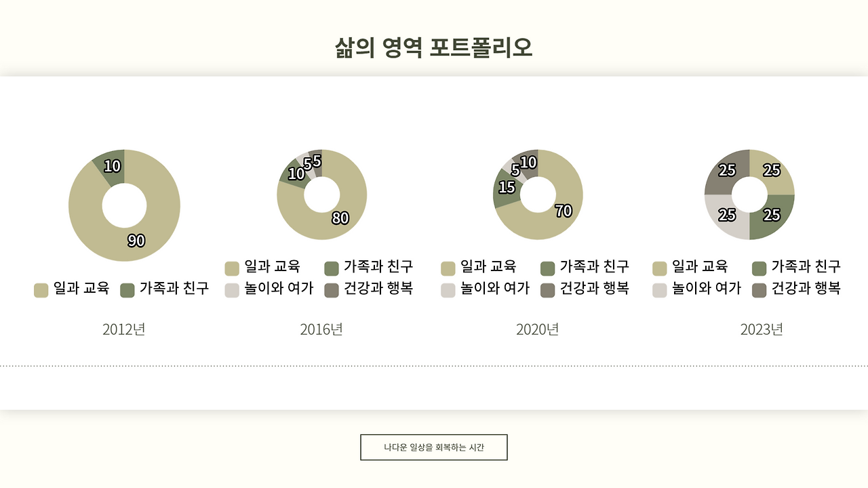Click 건강과 행복 legend swatch in 2023년 chart
This screenshot has width=868, height=488.
[759, 290]
